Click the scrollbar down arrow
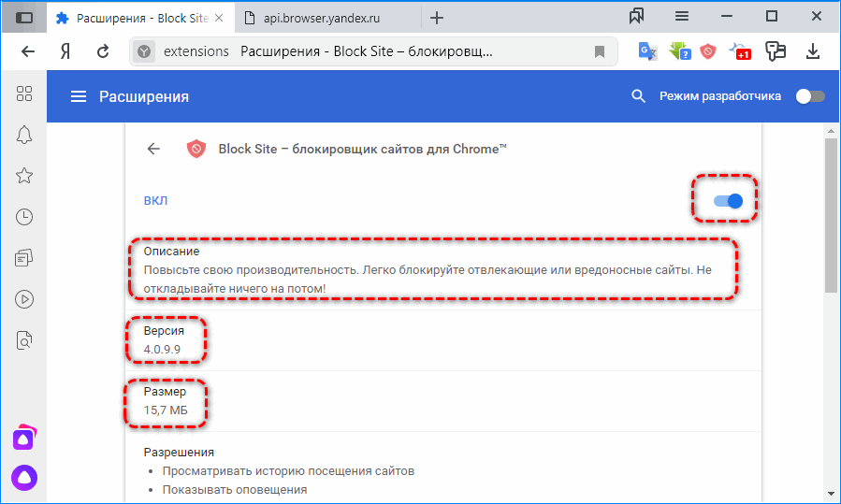 (831, 494)
